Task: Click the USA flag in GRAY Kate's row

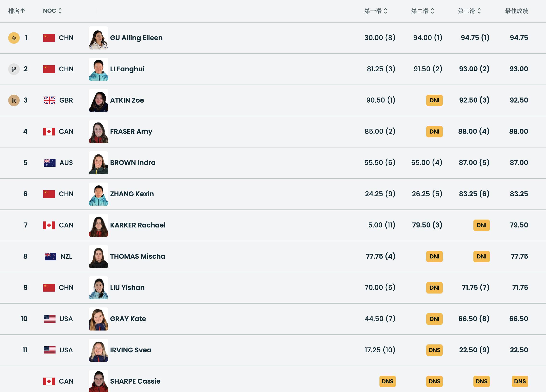Action: point(50,319)
